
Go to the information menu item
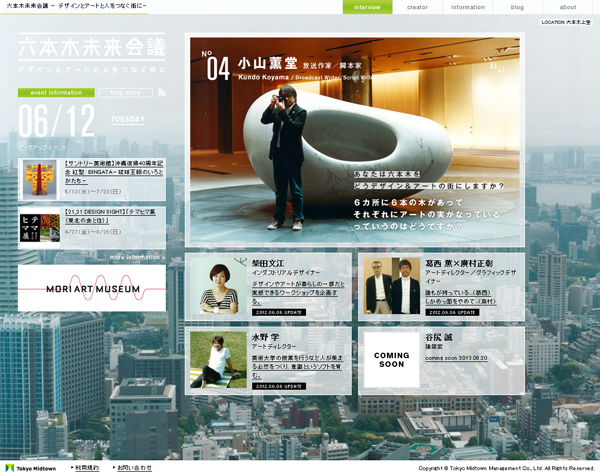coord(467,7)
